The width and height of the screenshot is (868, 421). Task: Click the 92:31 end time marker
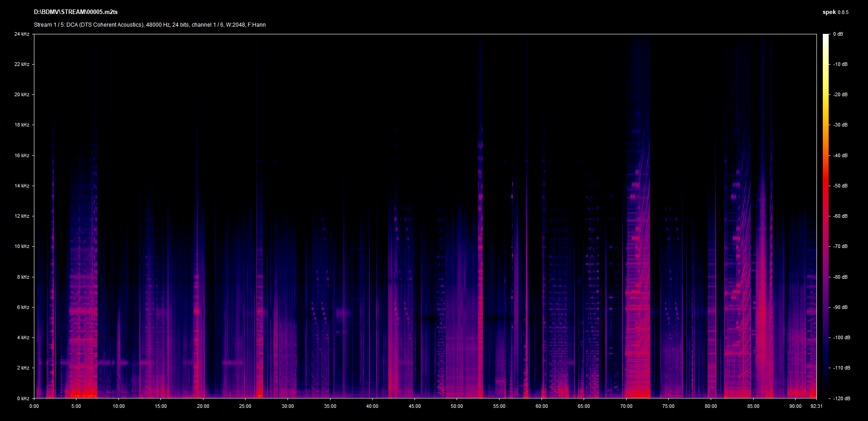[x=816, y=406]
